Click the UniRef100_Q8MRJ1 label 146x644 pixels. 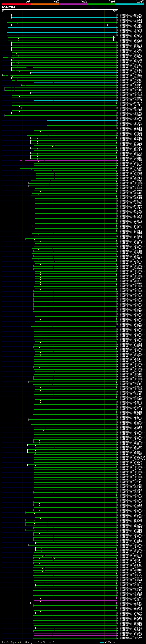pos(131,153)
